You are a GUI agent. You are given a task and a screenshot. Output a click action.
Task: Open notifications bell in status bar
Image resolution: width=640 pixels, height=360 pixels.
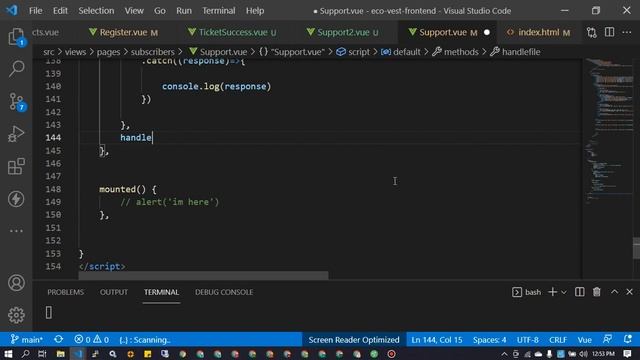[627, 339]
